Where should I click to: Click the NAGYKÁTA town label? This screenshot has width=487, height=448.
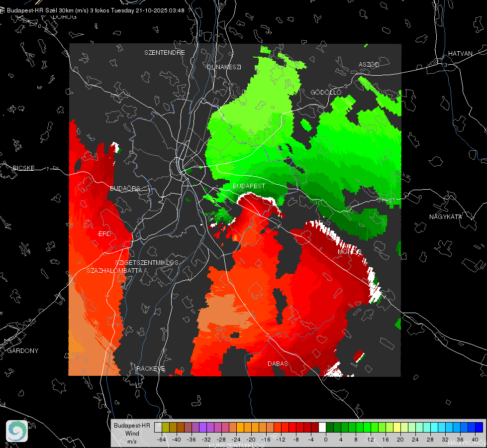[445, 217]
